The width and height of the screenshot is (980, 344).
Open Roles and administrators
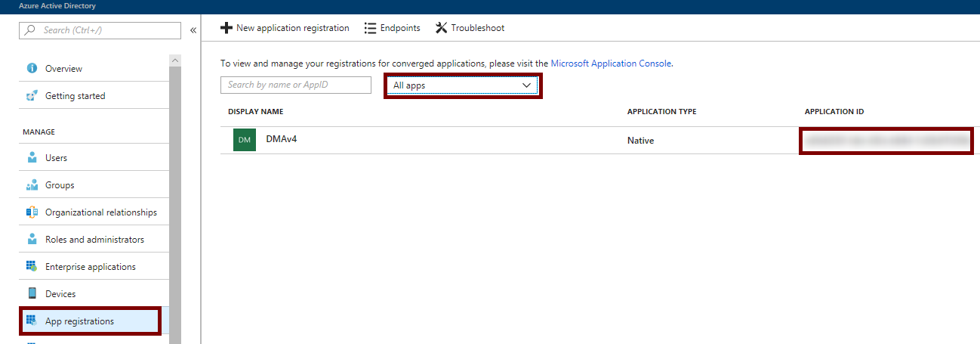94,240
